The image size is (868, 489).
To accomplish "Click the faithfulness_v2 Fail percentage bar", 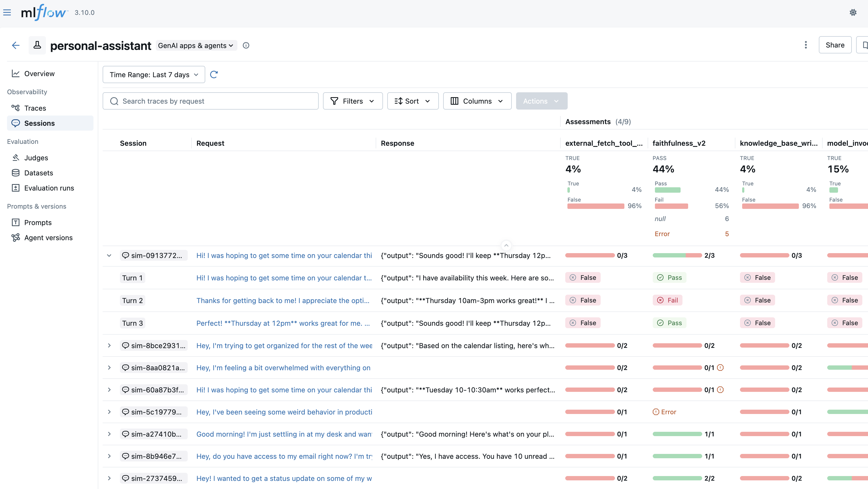I will click(671, 206).
